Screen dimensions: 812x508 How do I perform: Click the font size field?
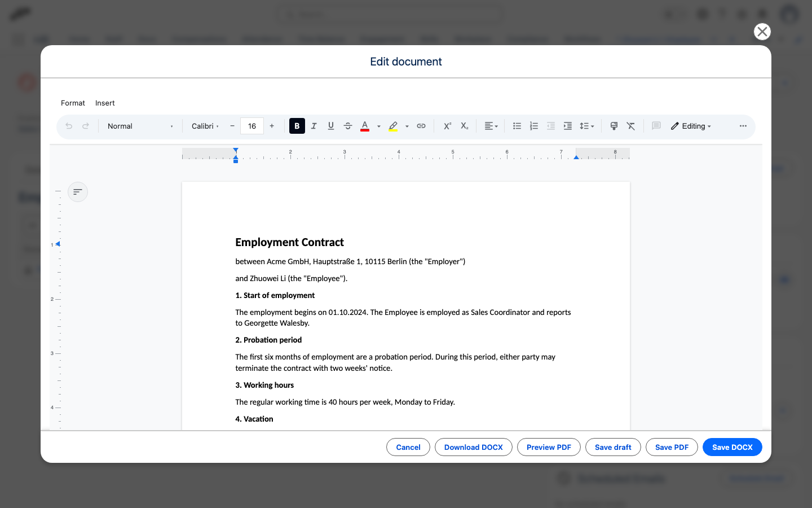[x=252, y=126]
